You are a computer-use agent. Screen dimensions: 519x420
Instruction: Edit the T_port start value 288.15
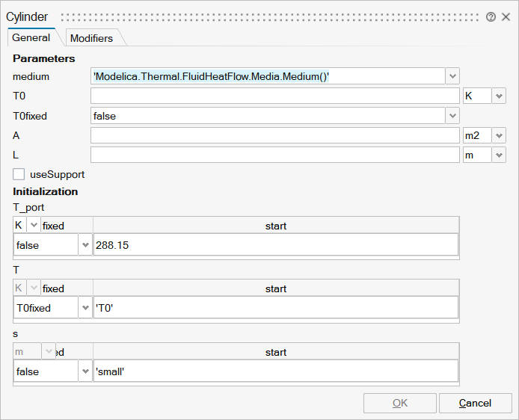coord(274,245)
